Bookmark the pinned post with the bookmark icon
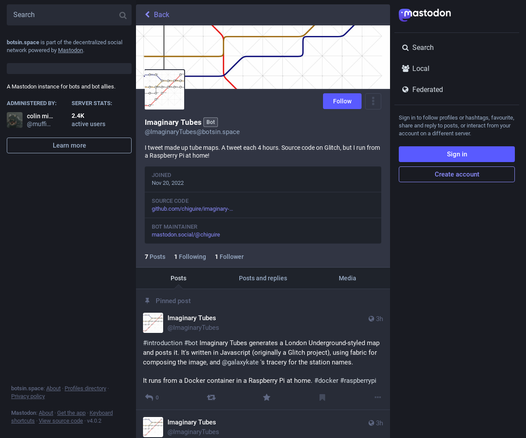This screenshot has width=526, height=438. (x=322, y=397)
